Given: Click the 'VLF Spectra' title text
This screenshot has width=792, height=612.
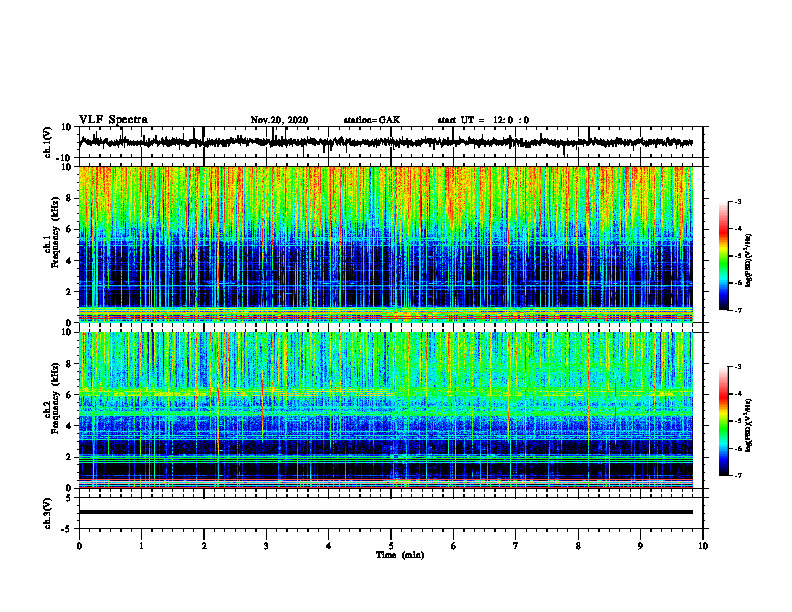Looking at the screenshot, I should pyautogui.click(x=113, y=120).
